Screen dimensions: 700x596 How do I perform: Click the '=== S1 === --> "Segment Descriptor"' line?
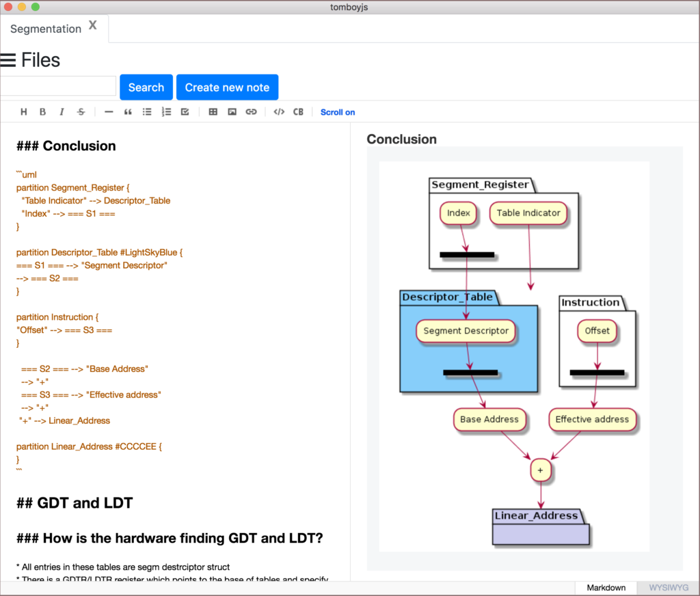click(x=92, y=266)
